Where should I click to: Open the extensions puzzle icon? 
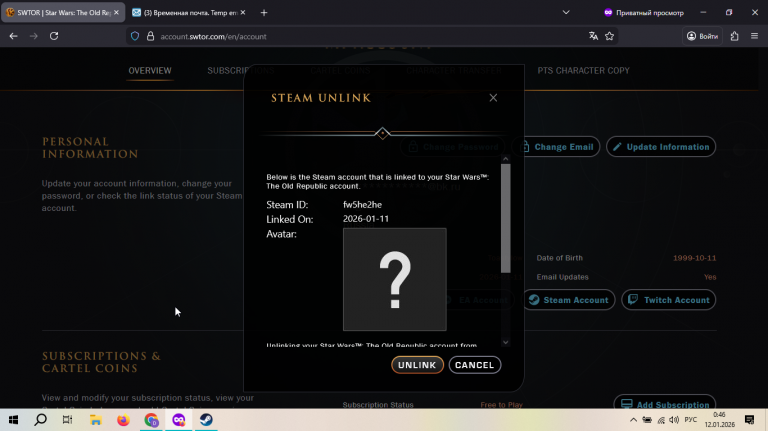point(734,36)
